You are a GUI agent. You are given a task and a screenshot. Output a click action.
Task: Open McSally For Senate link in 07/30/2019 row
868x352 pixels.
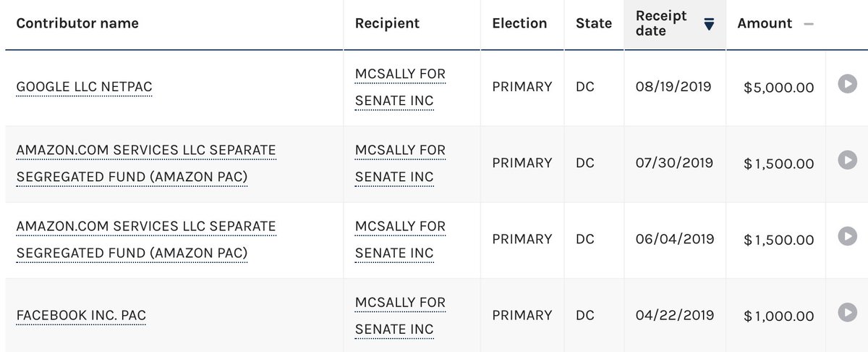(400, 164)
